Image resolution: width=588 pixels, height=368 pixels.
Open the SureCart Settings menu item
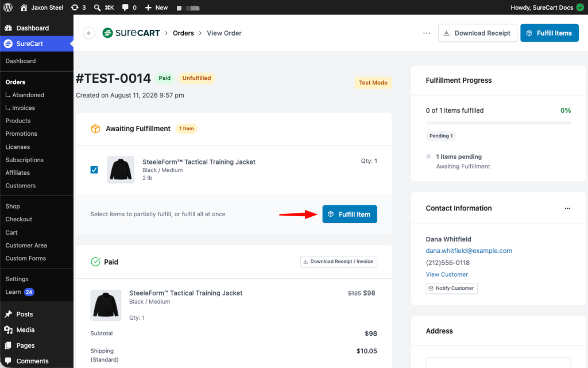tap(17, 279)
